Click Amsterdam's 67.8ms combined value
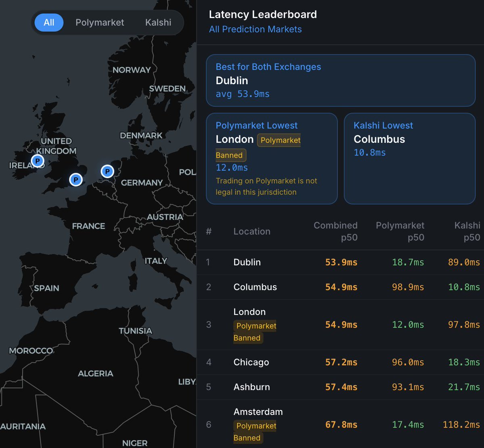Viewport: 484px width, 448px height. pos(341,425)
